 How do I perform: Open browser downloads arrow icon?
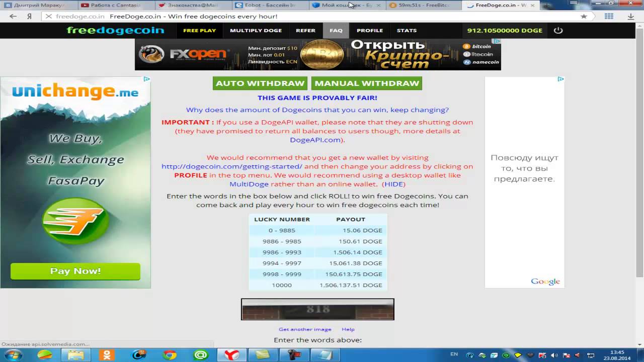point(631,16)
